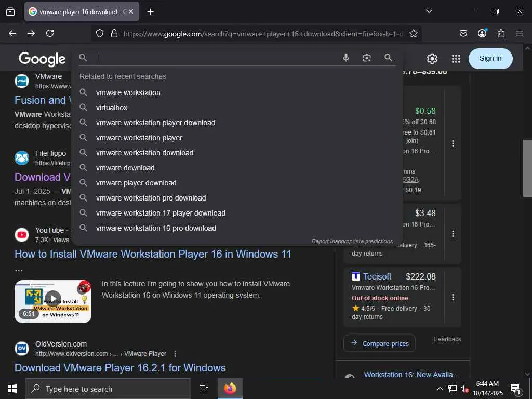Click the Compare prices button
The height and width of the screenshot is (399, 532).
tap(379, 343)
